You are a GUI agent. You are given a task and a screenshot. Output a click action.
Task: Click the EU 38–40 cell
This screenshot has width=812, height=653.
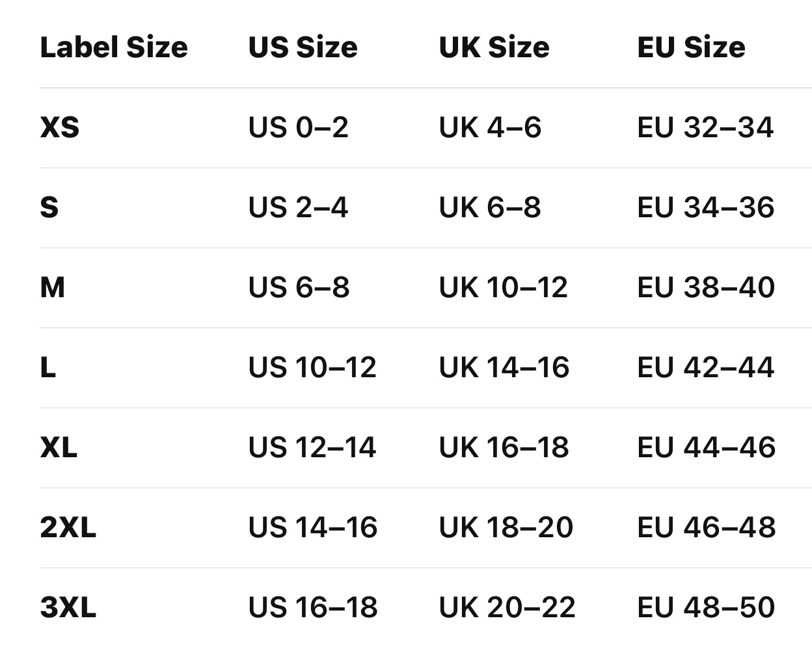pos(706,287)
